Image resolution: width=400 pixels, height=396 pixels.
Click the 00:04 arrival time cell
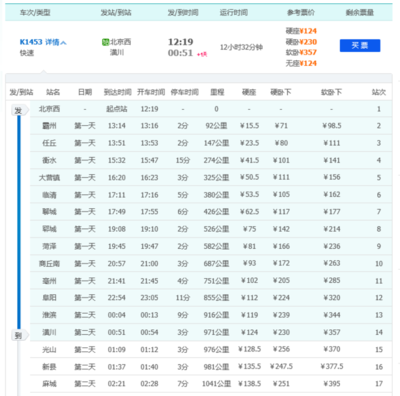117,315
